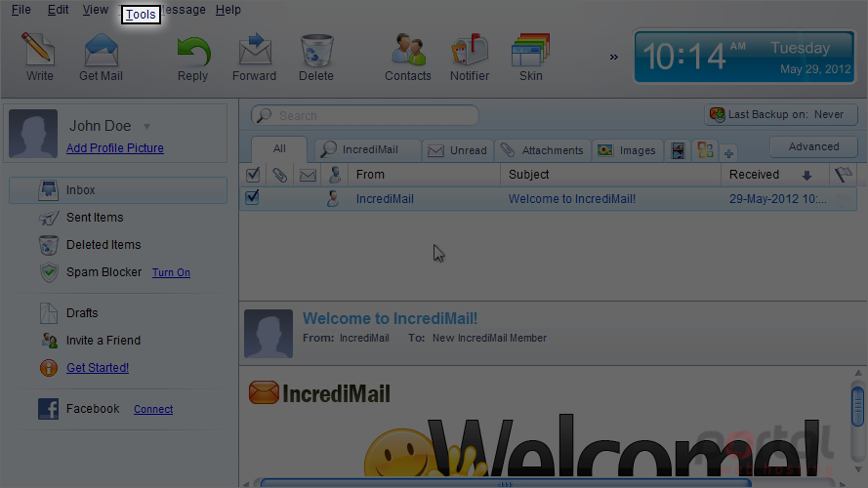Switch to the Attachments tab
Viewport: 868px width, 488px height.
(x=543, y=150)
